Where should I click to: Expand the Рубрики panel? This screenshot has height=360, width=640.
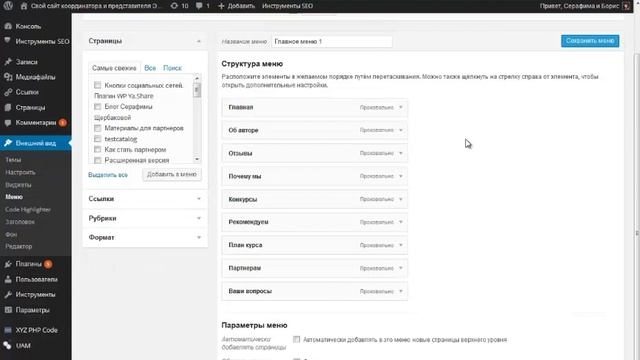click(x=199, y=218)
